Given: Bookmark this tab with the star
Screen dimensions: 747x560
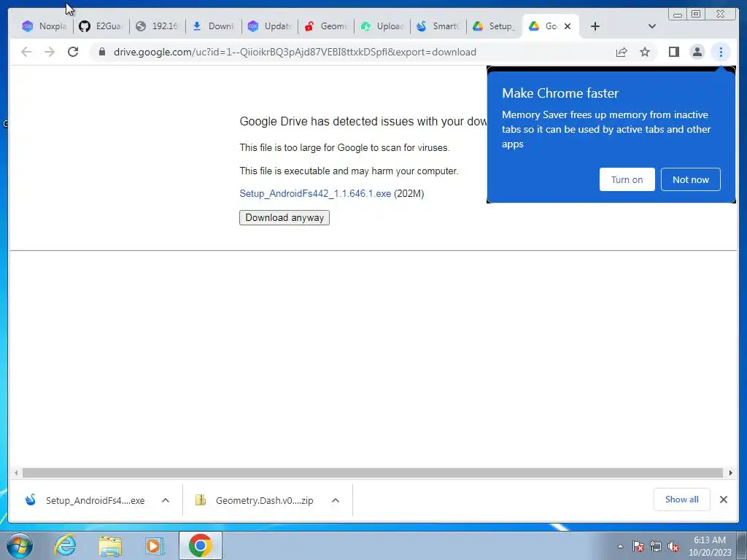Looking at the screenshot, I should tap(645, 52).
